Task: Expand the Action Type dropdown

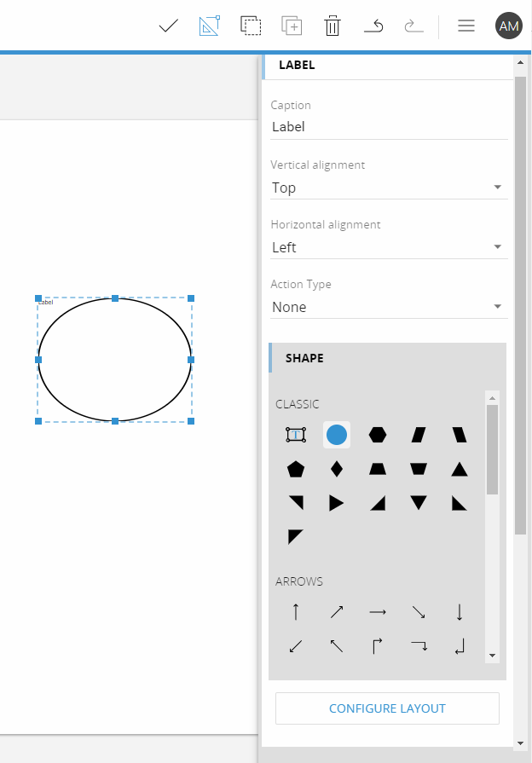Action: click(x=389, y=307)
